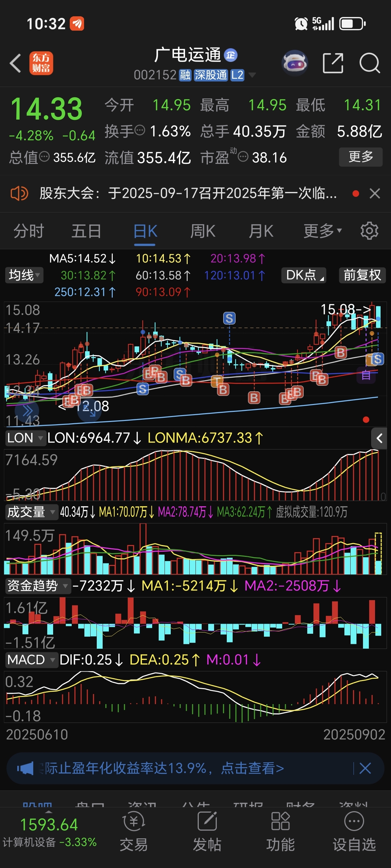The image size is (391, 868).
Task: Open the 交易 trade button
Action: coord(134,832)
